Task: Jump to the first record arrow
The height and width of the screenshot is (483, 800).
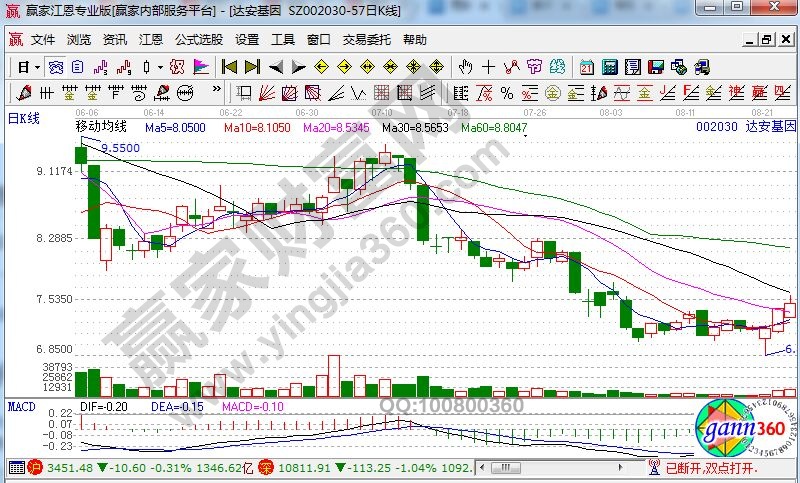Action: (229, 67)
